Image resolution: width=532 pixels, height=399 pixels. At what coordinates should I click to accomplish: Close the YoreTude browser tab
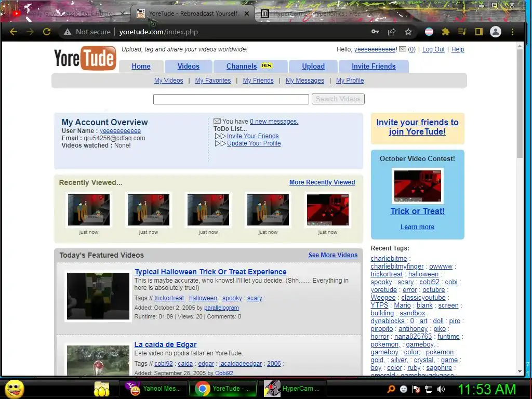click(x=247, y=14)
